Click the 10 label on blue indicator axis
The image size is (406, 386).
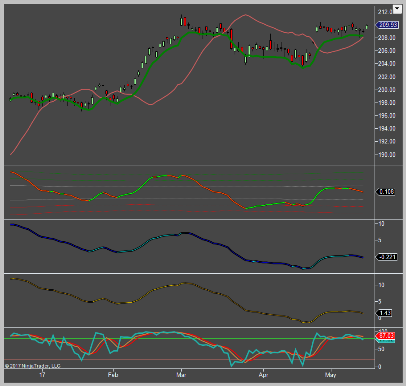(x=381, y=224)
